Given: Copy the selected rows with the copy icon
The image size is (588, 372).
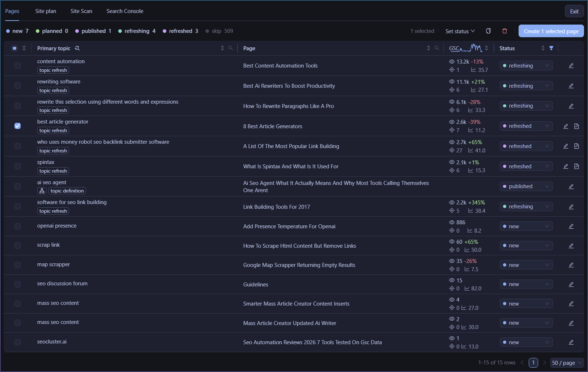Looking at the screenshot, I should click(488, 31).
